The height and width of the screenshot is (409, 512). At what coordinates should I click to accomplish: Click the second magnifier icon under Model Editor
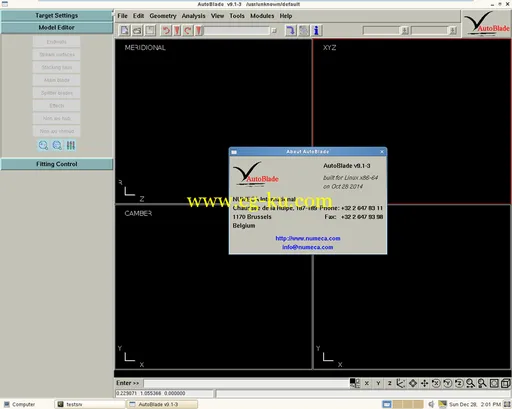(57, 145)
